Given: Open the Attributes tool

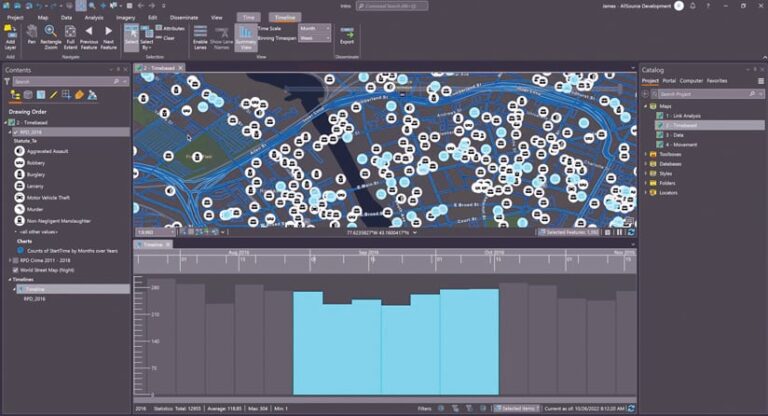Looking at the screenshot, I should tap(170, 28).
